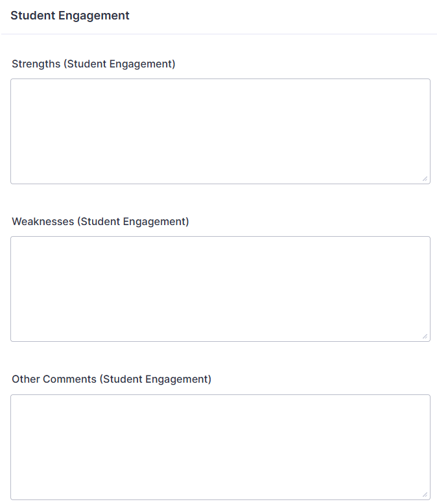Select the text field under Strengths label

pyautogui.click(x=220, y=132)
